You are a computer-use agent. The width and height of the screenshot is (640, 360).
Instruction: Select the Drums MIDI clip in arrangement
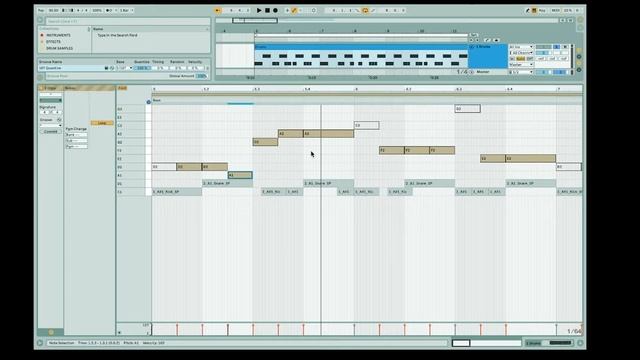coord(361,47)
